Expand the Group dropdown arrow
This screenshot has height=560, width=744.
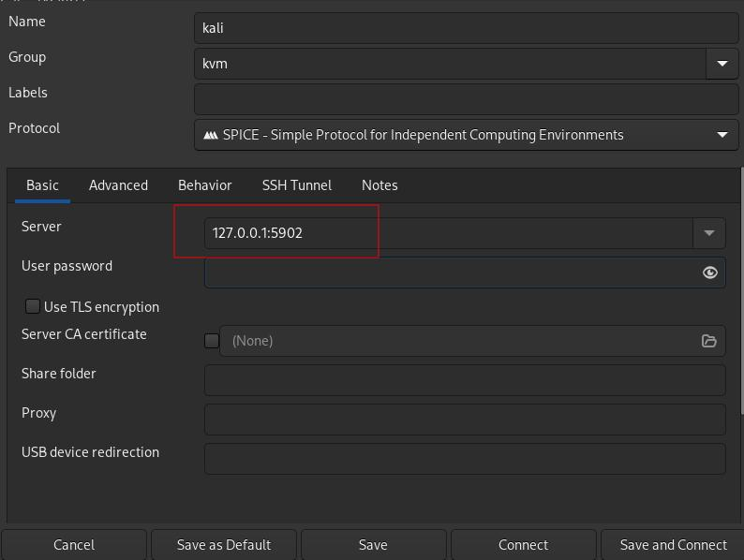(722, 64)
